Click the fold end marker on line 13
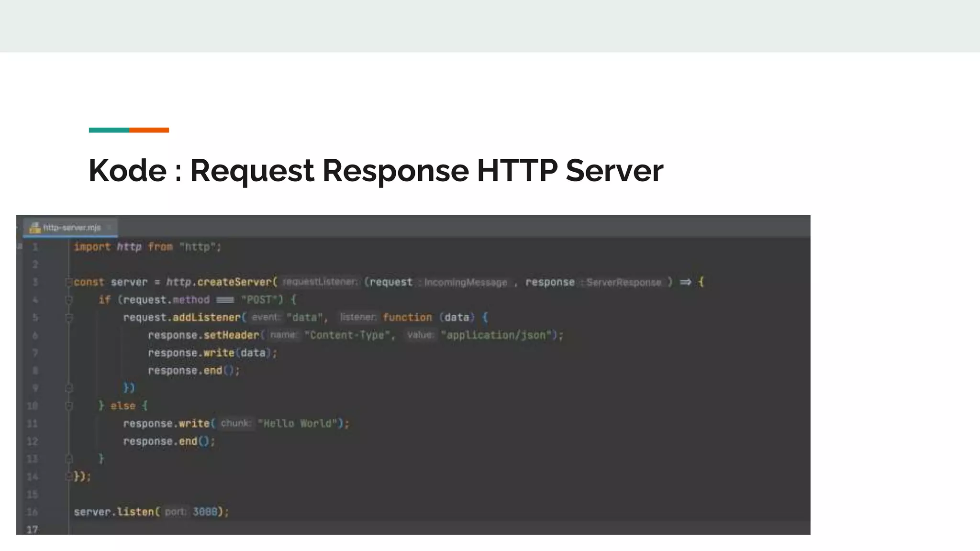Viewport: 980px width, 551px height. coord(69,459)
